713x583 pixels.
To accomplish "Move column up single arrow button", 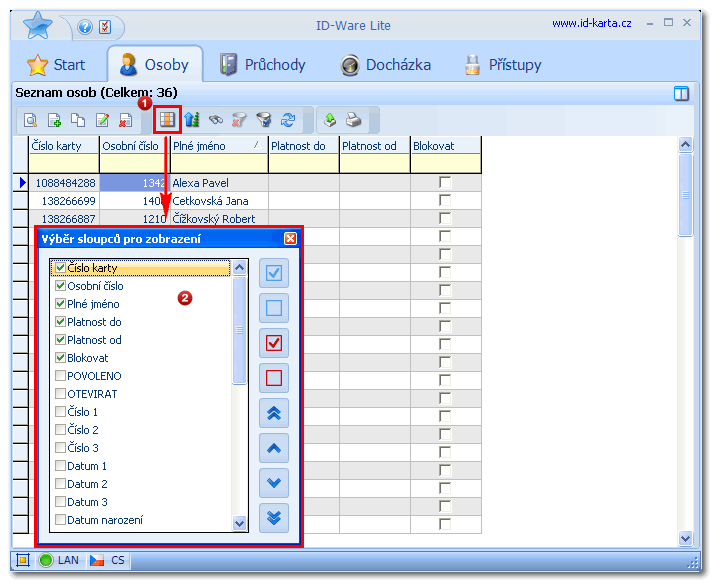I will [274, 448].
